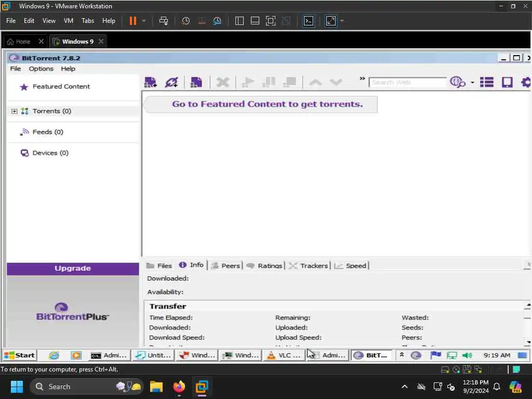Click VMware full screen mode icon
This screenshot has height=399, width=532.
coord(270,21)
